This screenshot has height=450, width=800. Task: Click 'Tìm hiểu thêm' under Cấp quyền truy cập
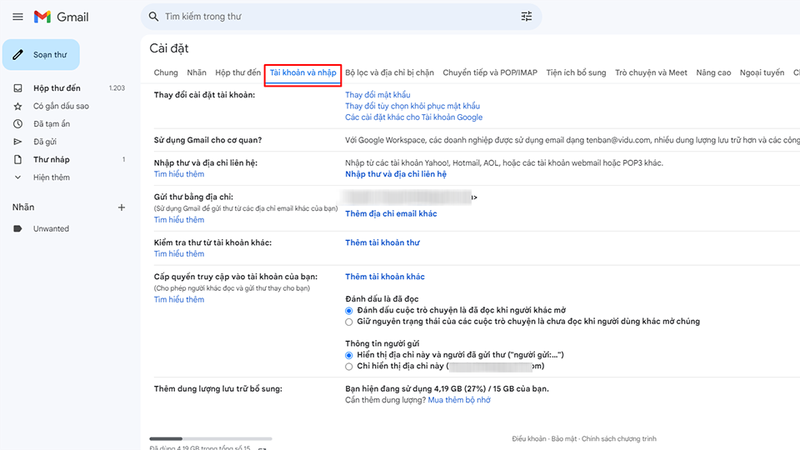[x=179, y=299]
